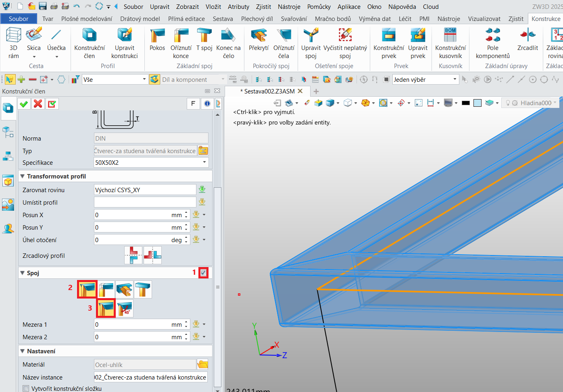Click Umístit profil pick arrow button
The width and height of the screenshot is (563, 392).
[202, 202]
